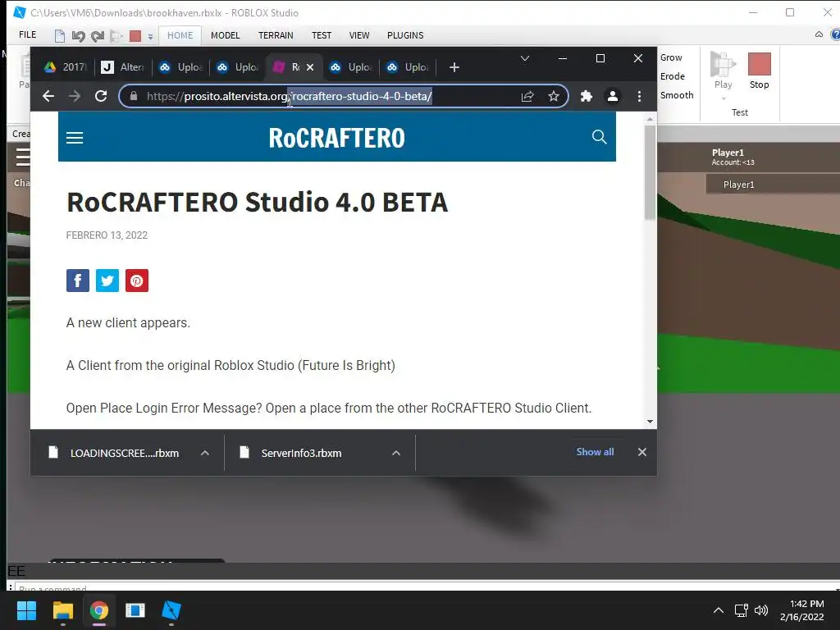Click the RoCRAFTERO site logo

336,138
